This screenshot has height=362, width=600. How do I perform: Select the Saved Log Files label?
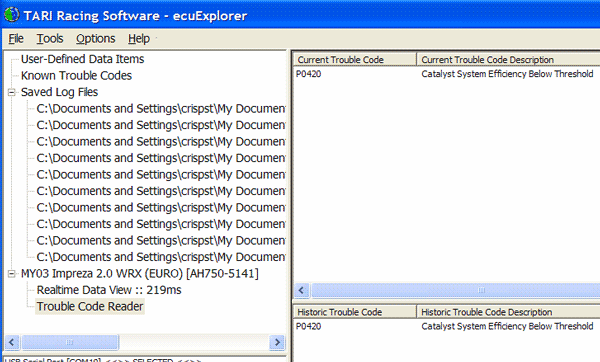click(59, 92)
